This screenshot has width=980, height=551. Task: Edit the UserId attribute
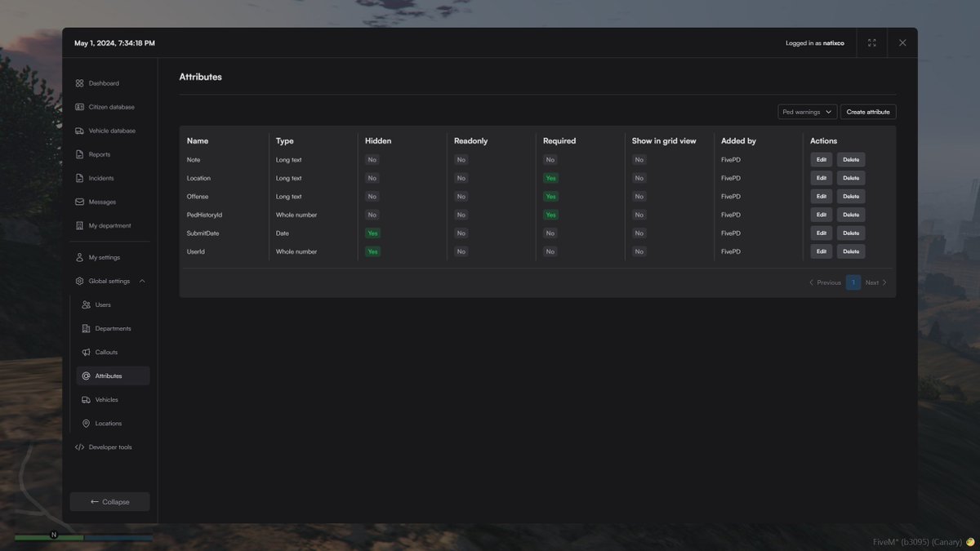pyautogui.click(x=822, y=251)
